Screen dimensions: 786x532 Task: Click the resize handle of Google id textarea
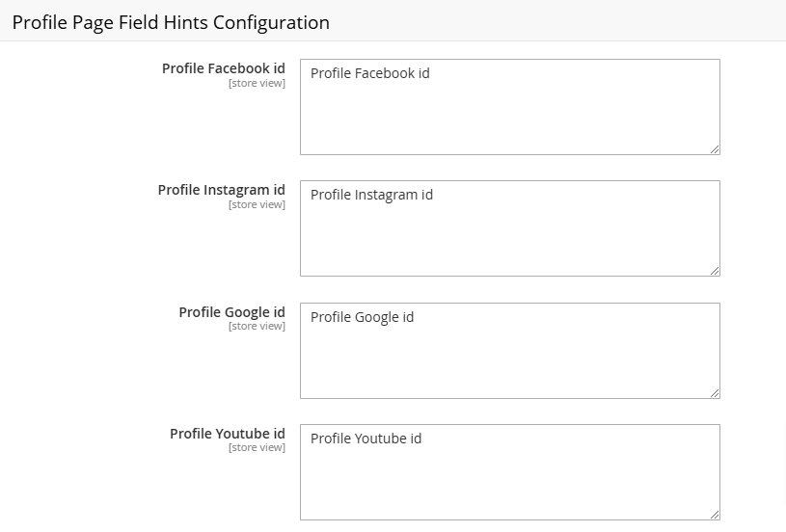coord(715,393)
